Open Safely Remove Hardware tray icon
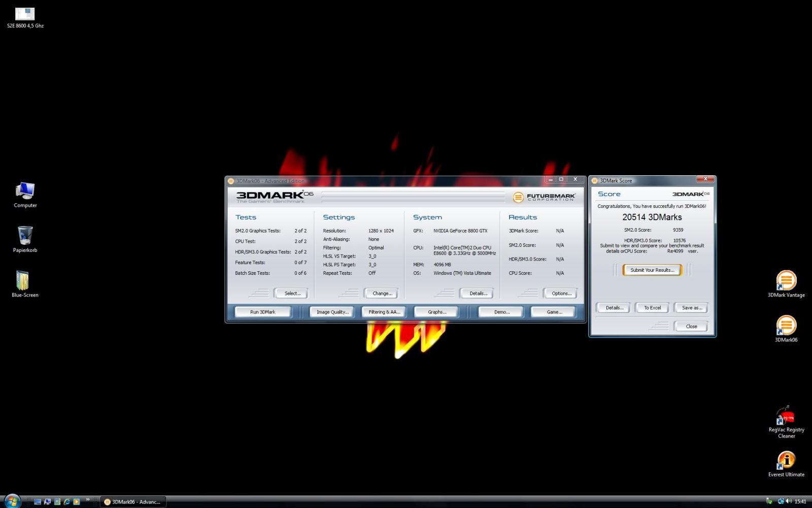Viewport: 812px width, 508px height. pyautogui.click(x=769, y=501)
